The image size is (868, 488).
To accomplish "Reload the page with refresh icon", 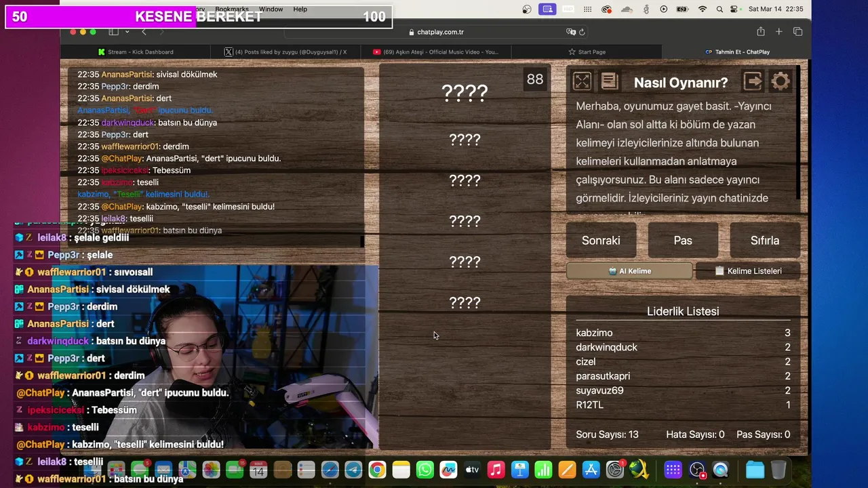I will 582,32.
